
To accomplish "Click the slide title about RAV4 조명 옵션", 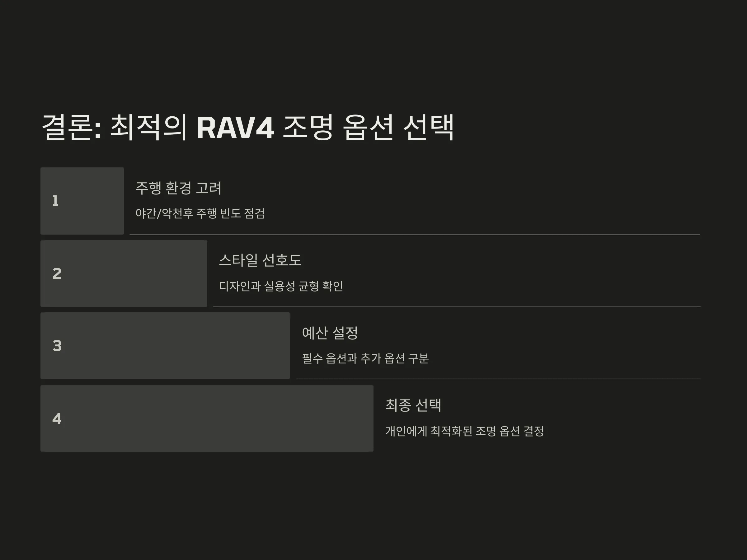I will (x=248, y=127).
